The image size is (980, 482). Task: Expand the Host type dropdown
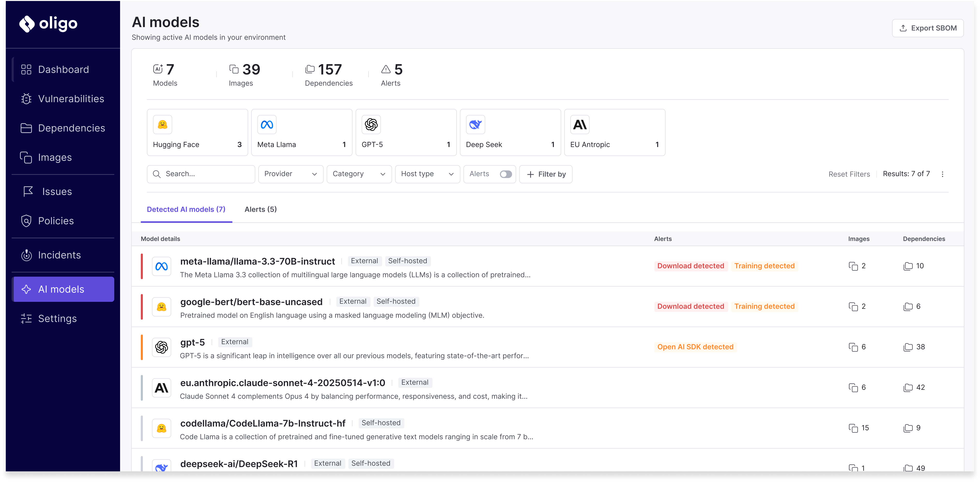pos(427,174)
